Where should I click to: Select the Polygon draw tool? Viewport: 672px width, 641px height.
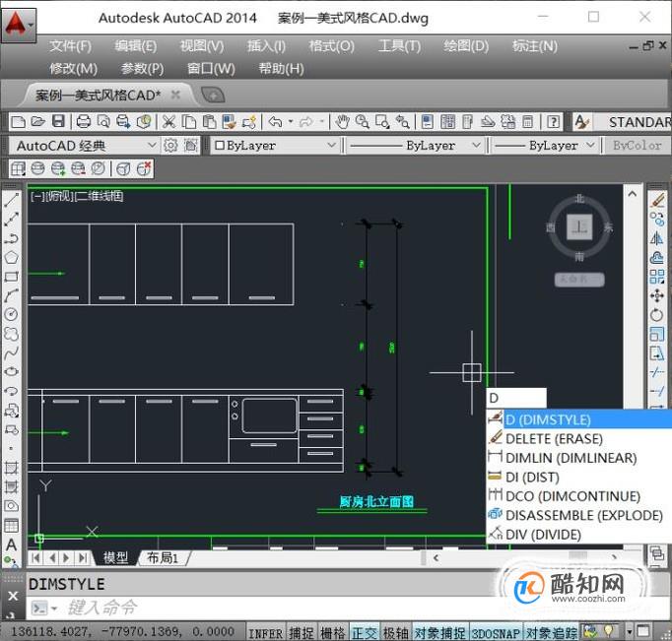click(x=11, y=257)
